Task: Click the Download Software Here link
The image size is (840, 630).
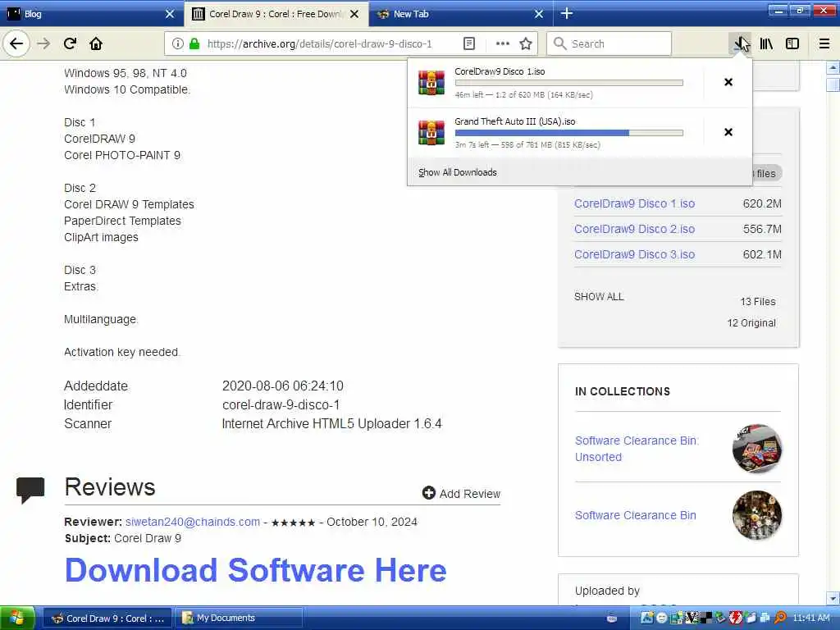Action: point(256,570)
